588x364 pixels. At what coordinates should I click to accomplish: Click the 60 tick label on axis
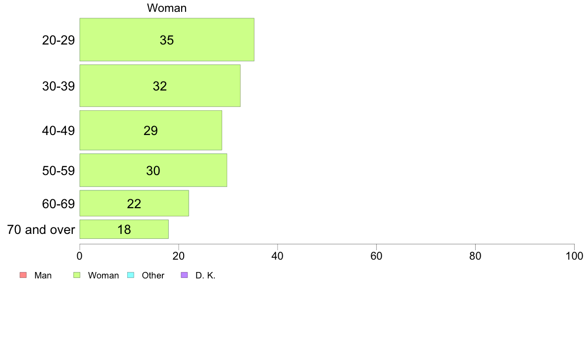pos(376,256)
